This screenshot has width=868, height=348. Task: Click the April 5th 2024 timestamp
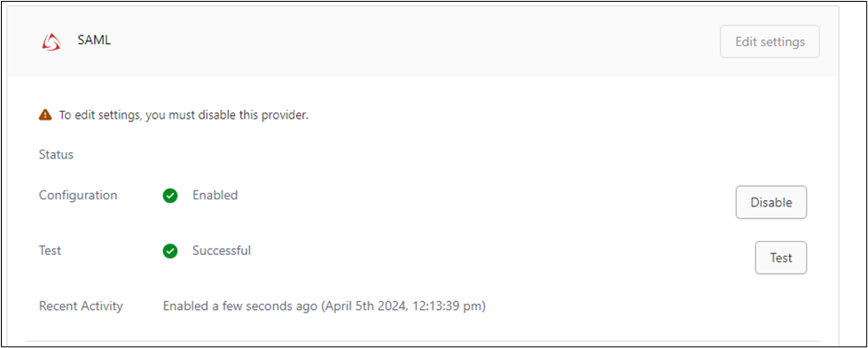pos(403,306)
